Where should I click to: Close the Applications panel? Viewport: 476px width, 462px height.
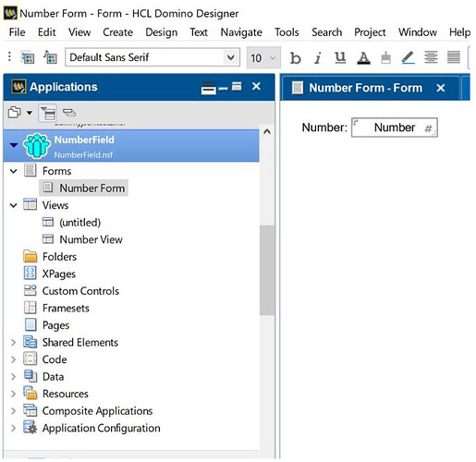pos(256,86)
